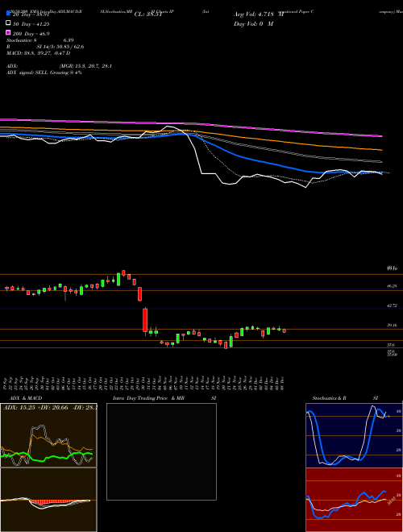Click the 'Stochastics & RSI' panel title
This screenshot has height=532, width=403.
345,398
